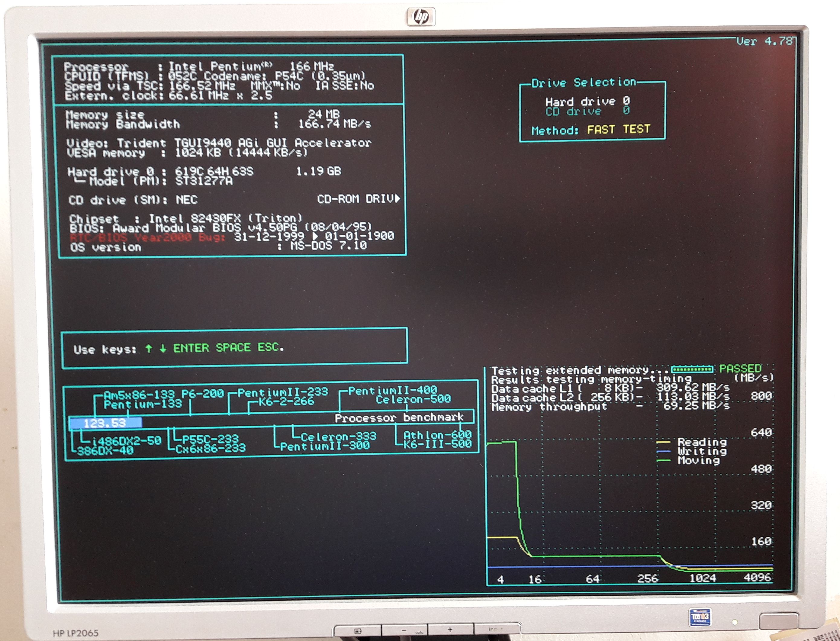
Task: Click the K6-III-500 benchmark marker
Action: (437, 444)
